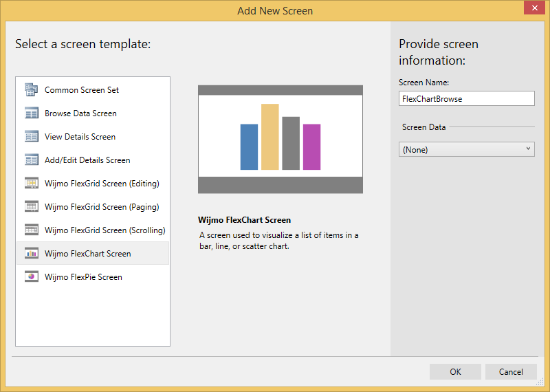550x392 pixels.
Task: Click the Browse Data Screen icon
Action: click(31, 113)
